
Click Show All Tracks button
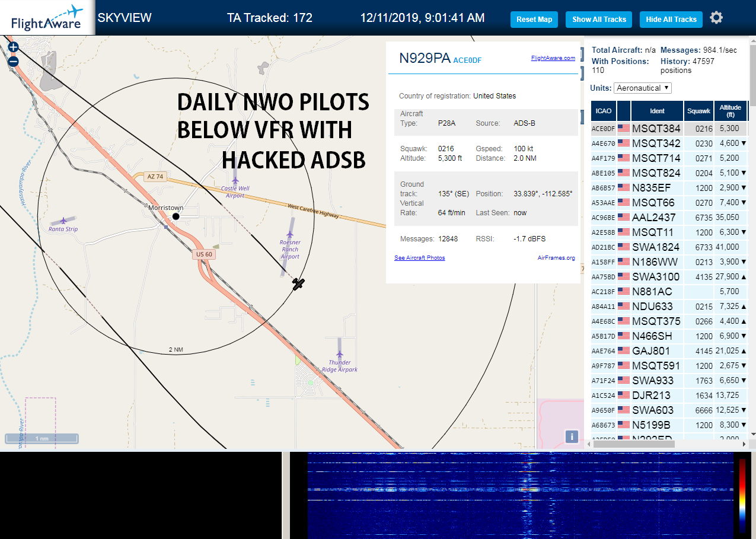coord(599,20)
